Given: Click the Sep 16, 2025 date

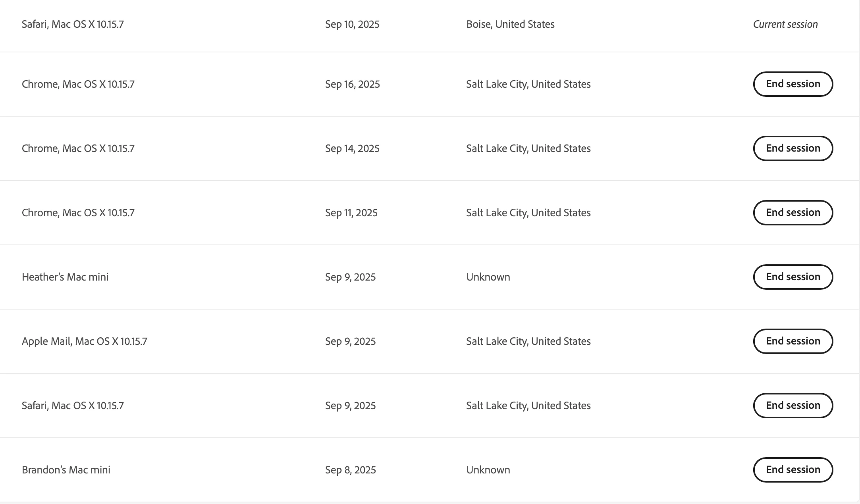Looking at the screenshot, I should click(353, 84).
